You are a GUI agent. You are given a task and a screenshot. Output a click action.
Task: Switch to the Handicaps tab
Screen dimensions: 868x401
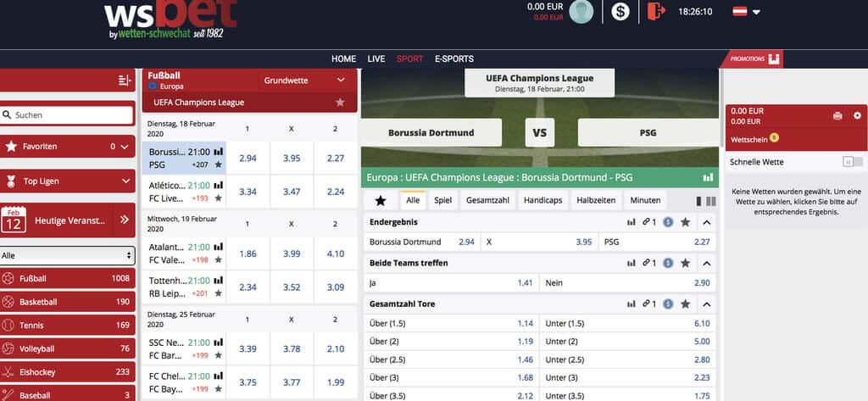[x=542, y=200]
